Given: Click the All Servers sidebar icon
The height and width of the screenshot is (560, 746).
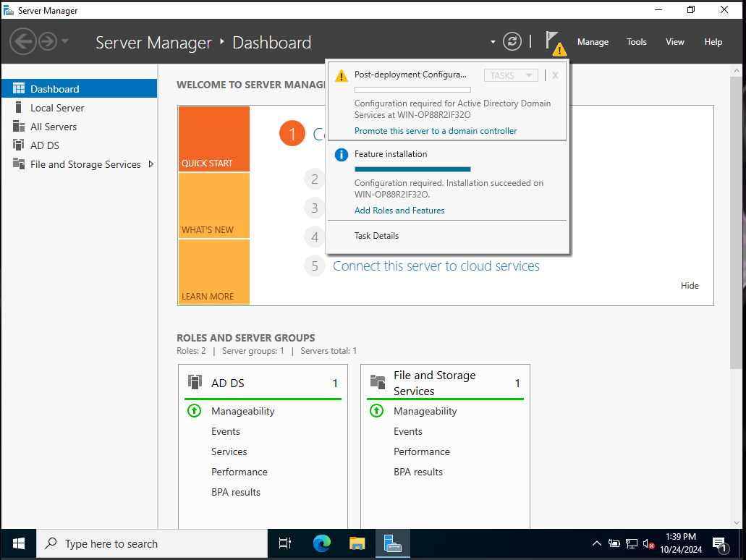Looking at the screenshot, I should (19, 127).
